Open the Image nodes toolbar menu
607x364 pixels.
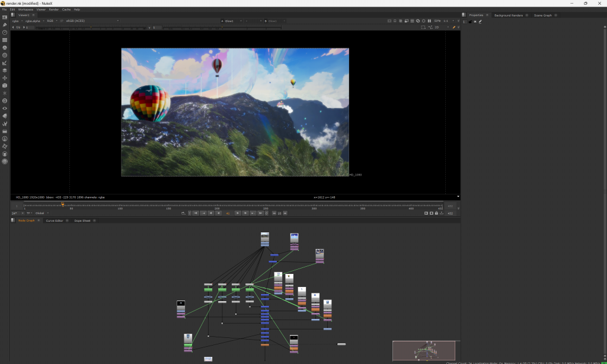tap(5, 17)
